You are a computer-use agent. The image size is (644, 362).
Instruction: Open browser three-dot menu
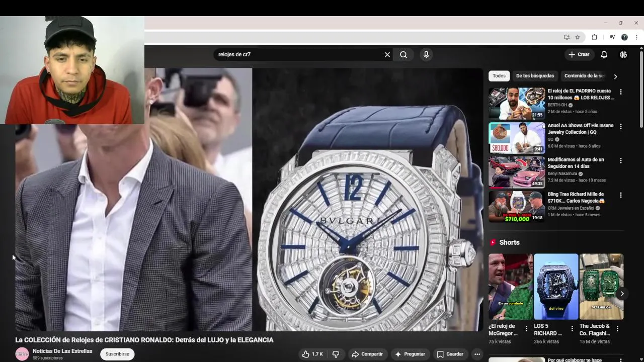coord(636,37)
